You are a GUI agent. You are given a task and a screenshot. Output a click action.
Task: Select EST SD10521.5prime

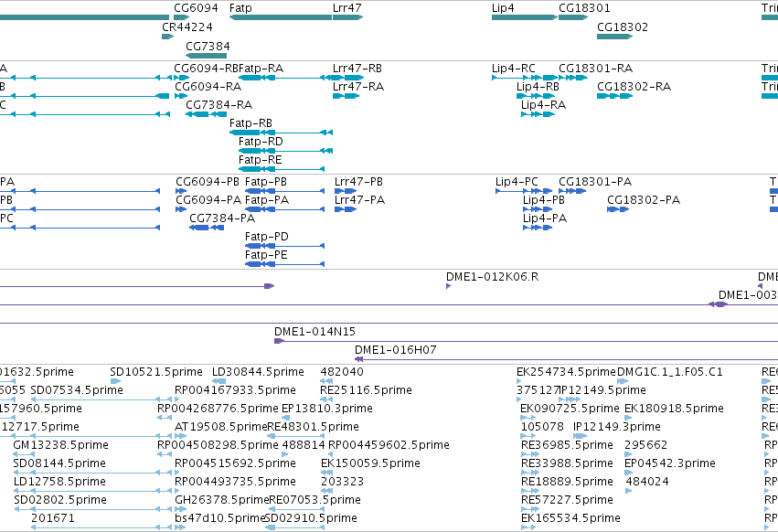156,372
